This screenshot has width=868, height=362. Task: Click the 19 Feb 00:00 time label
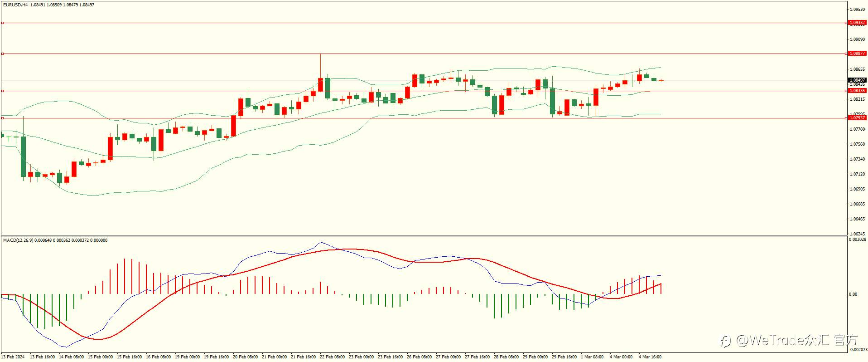188,357
